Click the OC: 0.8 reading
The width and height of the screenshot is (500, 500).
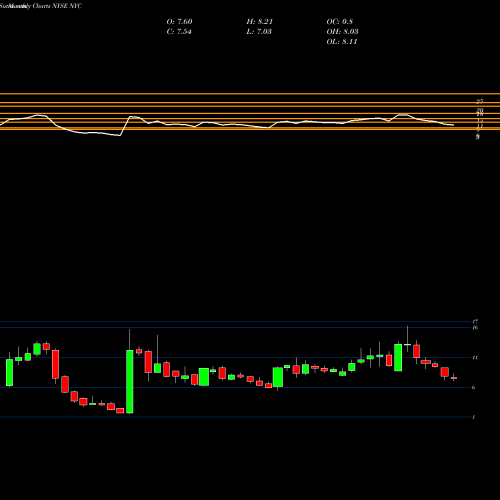coord(340,22)
